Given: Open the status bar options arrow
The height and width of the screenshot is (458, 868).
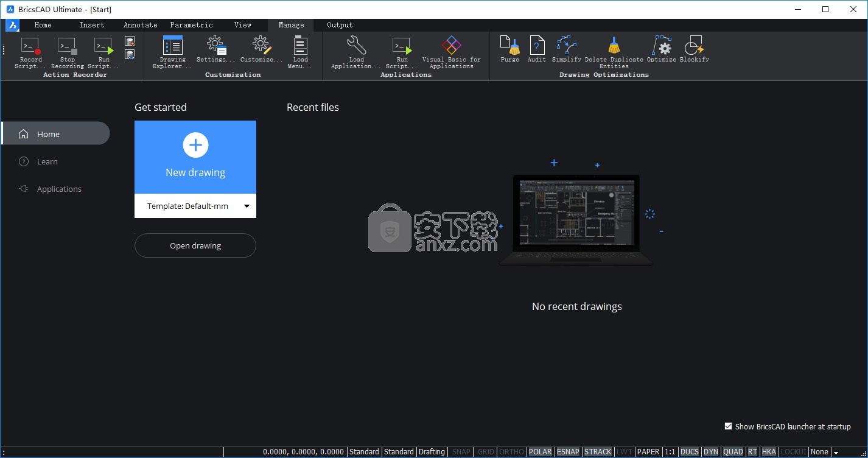Looking at the screenshot, I should tap(836, 453).
